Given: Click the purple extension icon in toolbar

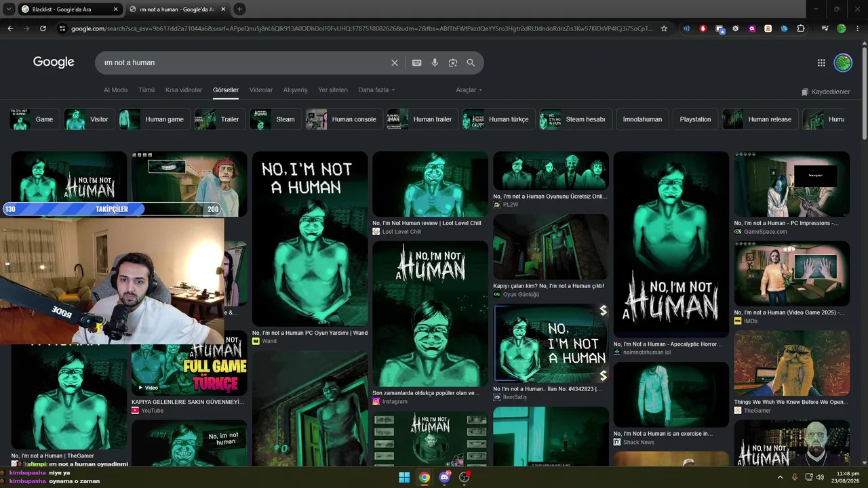Looking at the screenshot, I should pyautogui.click(x=752, y=28).
